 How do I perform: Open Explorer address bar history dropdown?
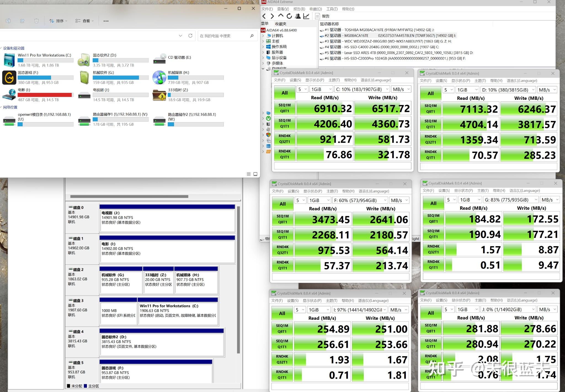(180, 36)
